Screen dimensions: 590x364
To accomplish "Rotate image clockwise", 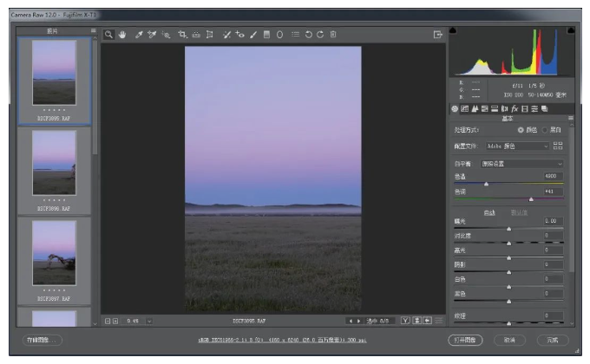I will [x=320, y=35].
